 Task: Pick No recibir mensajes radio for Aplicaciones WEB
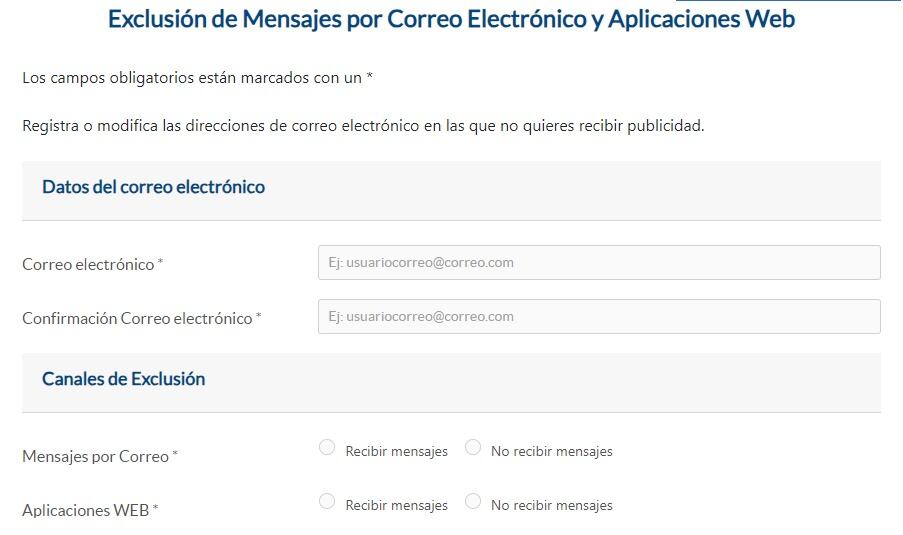[473, 501]
